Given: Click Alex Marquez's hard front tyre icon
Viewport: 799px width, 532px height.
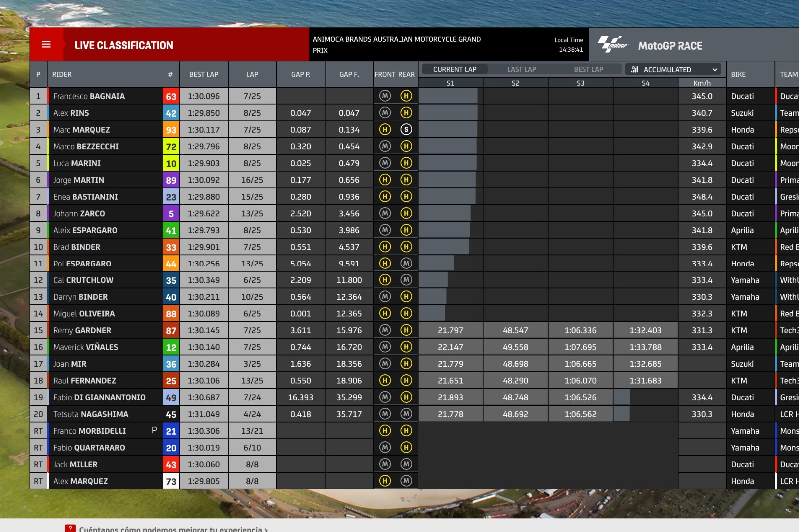Looking at the screenshot, I should pyautogui.click(x=385, y=481).
